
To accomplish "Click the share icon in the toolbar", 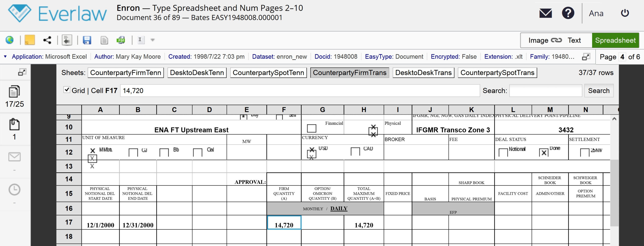I will click(x=47, y=40).
